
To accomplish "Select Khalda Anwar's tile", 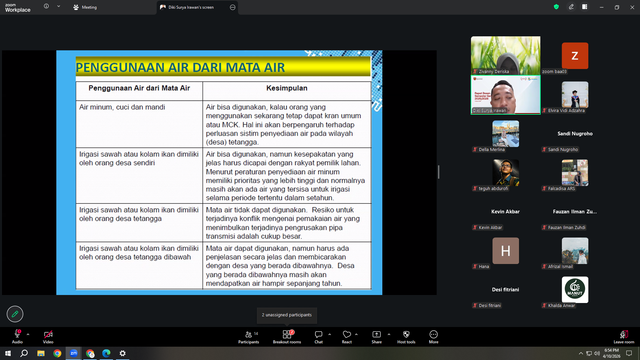I will click(575, 289).
